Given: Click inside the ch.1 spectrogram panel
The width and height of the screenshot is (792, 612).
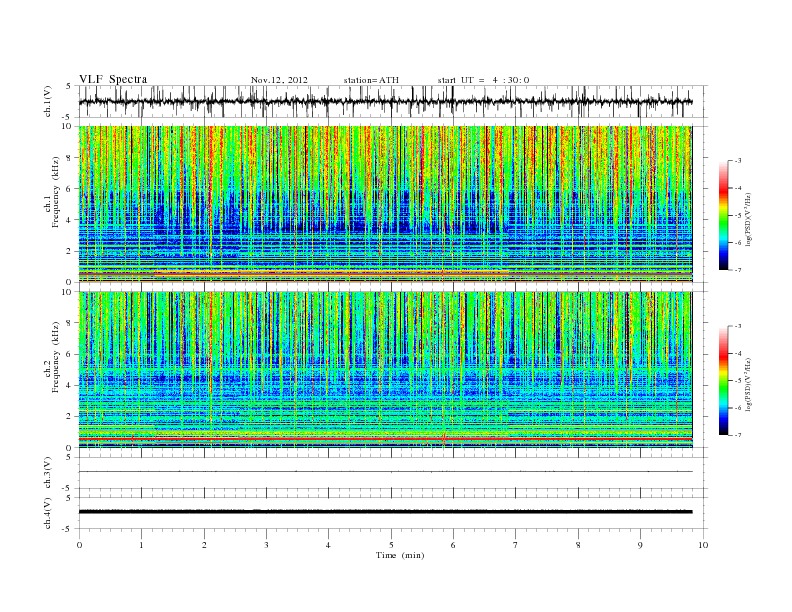Looking at the screenshot, I should pyautogui.click(x=385, y=204).
